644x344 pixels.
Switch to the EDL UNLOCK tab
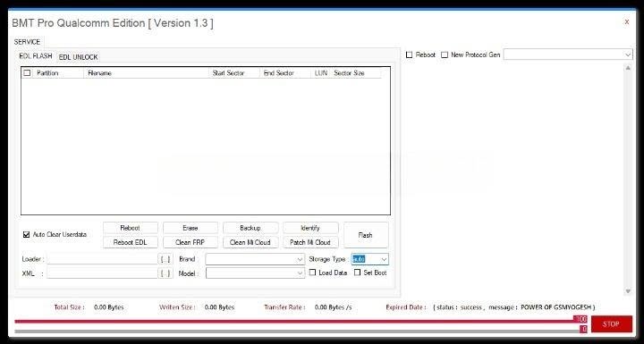click(78, 57)
